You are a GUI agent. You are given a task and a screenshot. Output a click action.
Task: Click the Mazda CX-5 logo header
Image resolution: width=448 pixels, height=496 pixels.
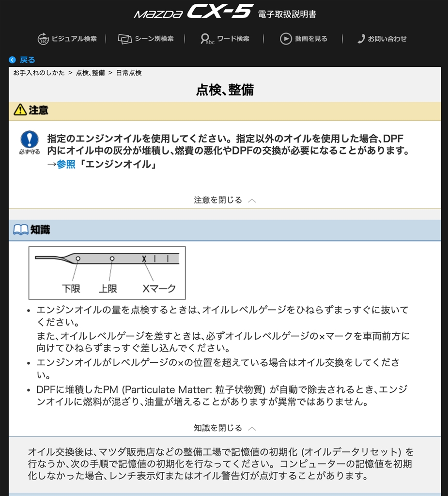click(193, 12)
